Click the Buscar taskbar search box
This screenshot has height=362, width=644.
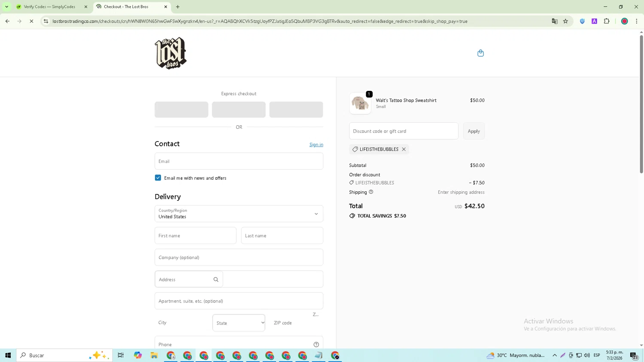point(64,355)
